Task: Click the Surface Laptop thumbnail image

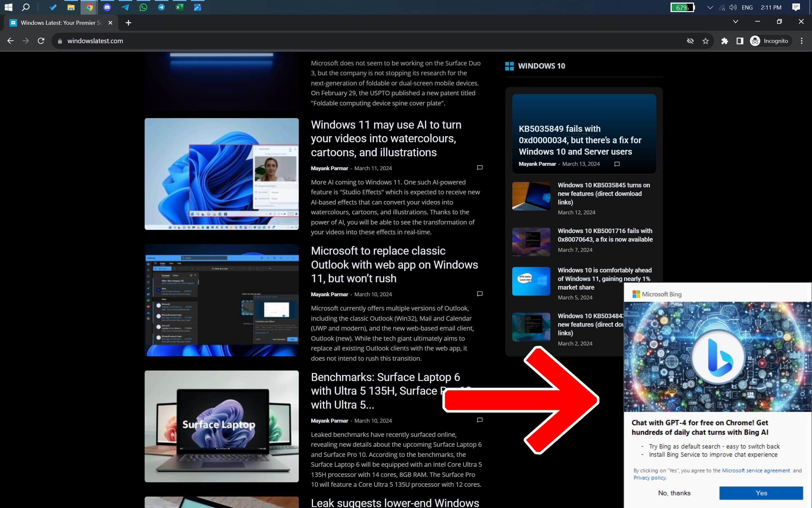Action: pyautogui.click(x=221, y=426)
